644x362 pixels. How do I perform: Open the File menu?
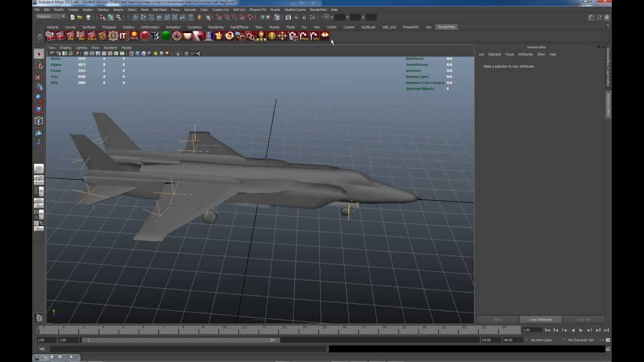click(x=37, y=10)
